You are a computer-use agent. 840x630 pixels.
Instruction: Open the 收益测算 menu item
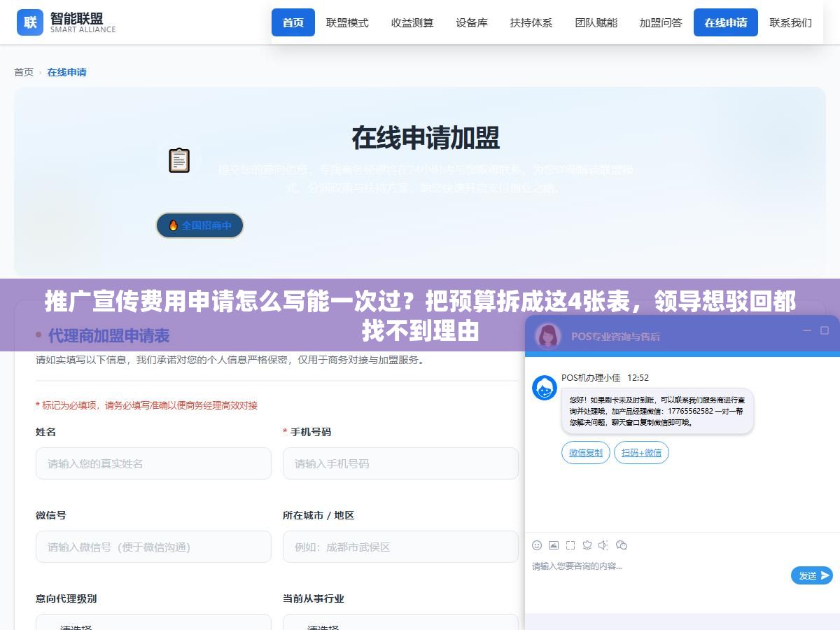tap(412, 22)
